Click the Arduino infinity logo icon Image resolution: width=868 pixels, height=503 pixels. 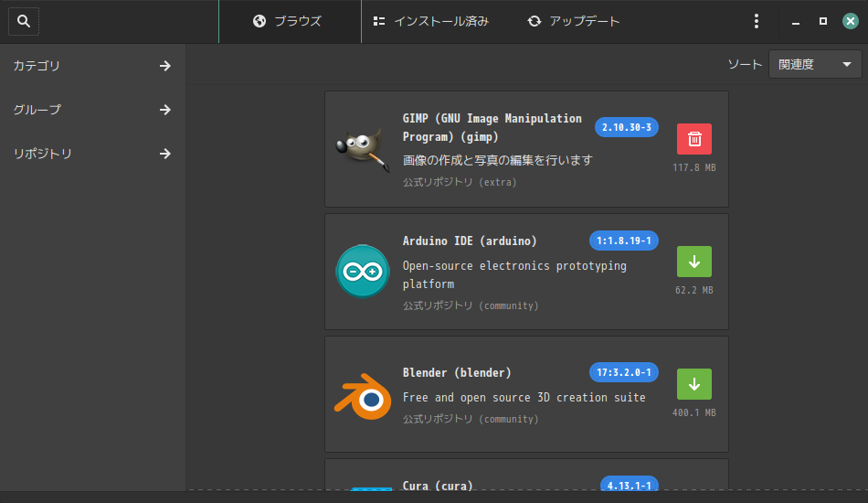[x=363, y=272]
